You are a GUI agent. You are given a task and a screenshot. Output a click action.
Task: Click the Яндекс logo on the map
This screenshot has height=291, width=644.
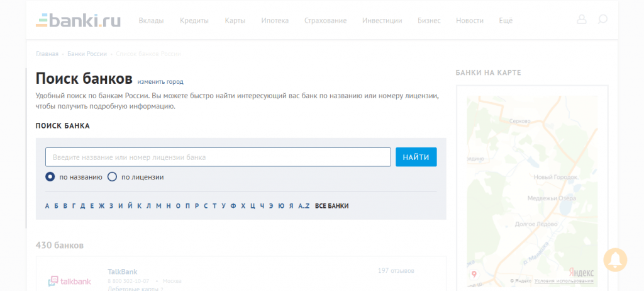pos(580,272)
